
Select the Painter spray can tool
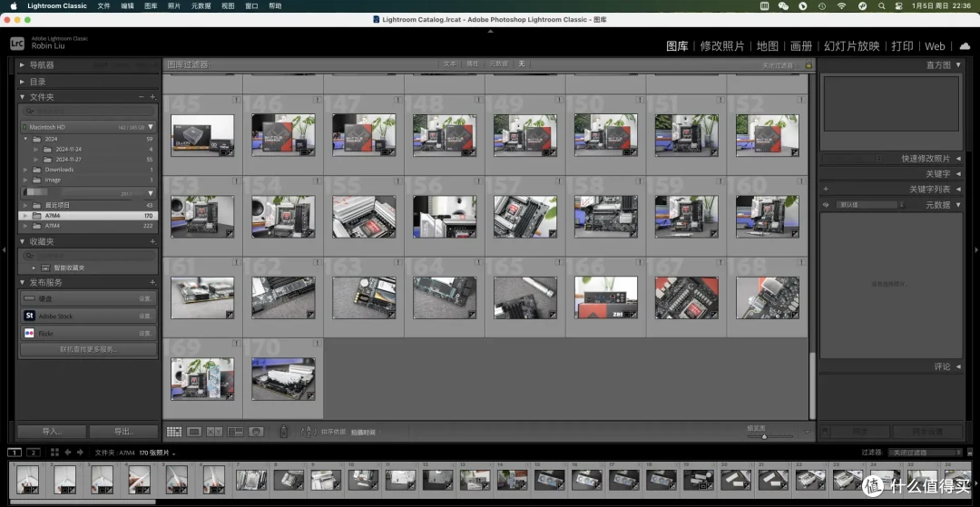(x=284, y=431)
